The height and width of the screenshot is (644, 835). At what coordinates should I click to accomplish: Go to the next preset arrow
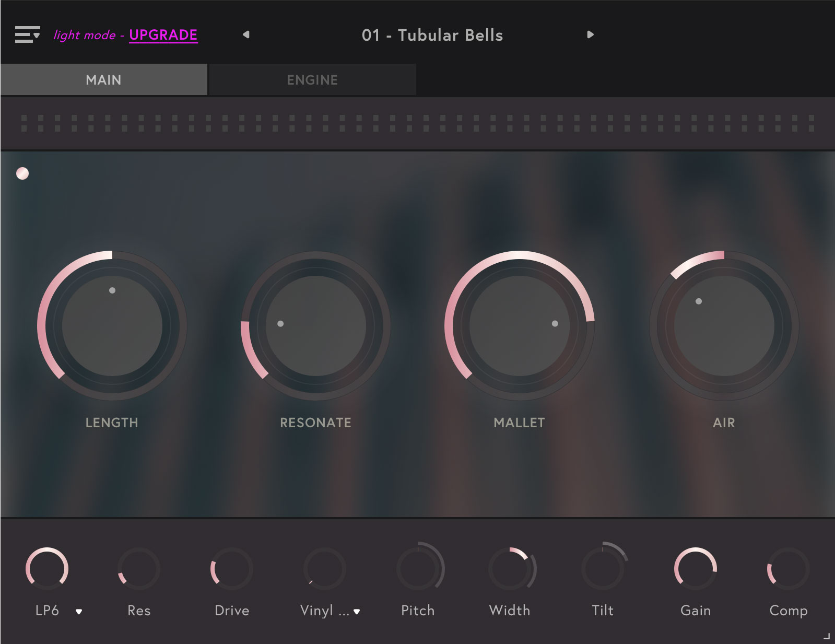[590, 34]
